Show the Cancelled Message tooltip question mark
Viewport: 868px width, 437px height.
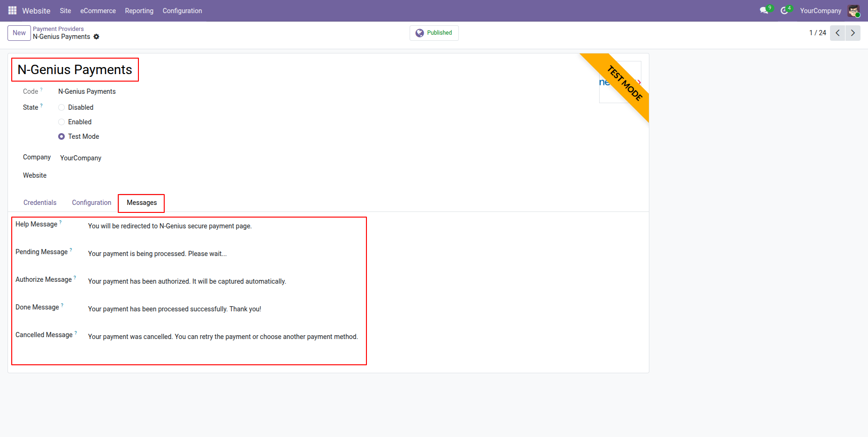76,332
